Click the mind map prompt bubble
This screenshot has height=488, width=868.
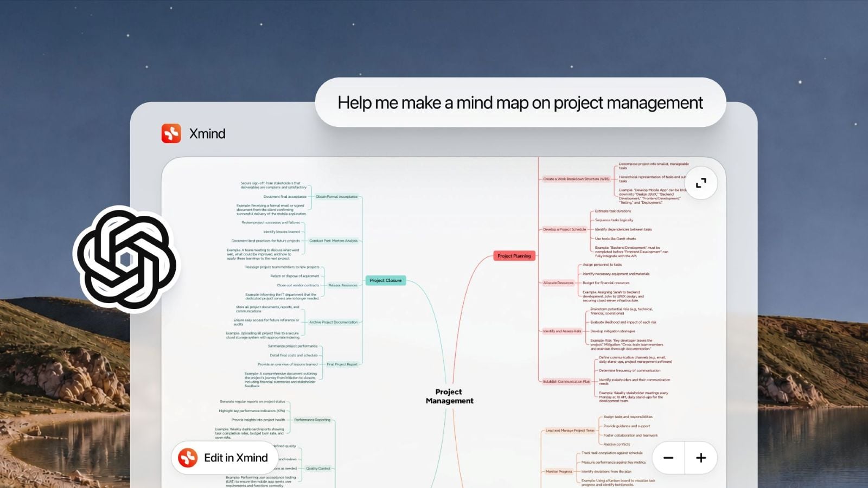520,102
